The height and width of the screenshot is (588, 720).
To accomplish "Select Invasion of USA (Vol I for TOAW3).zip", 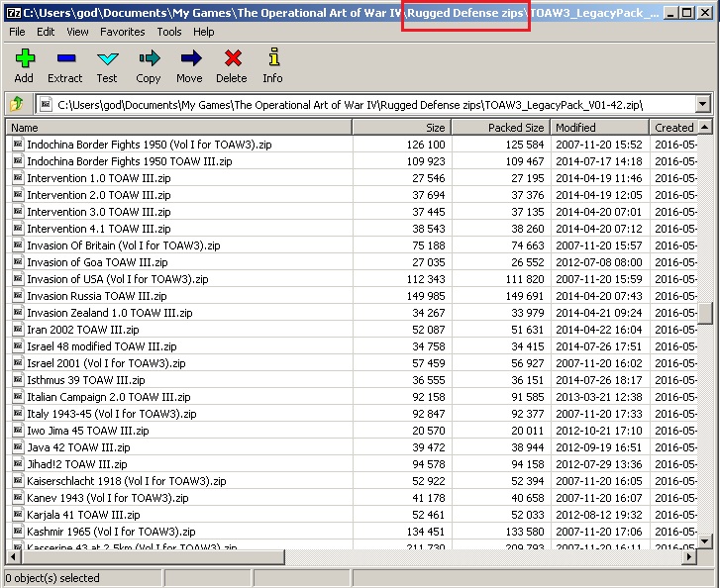I will tap(118, 278).
